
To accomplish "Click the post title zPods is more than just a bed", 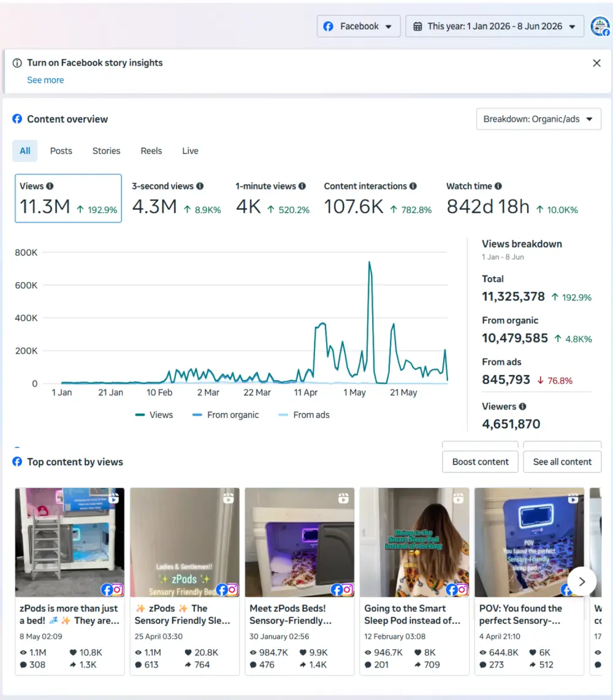I will click(69, 614).
